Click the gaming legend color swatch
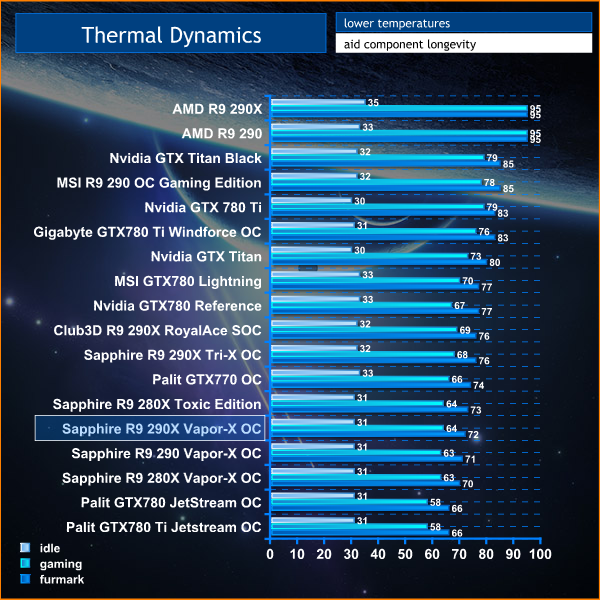This screenshot has height=600, width=600. 25,563
